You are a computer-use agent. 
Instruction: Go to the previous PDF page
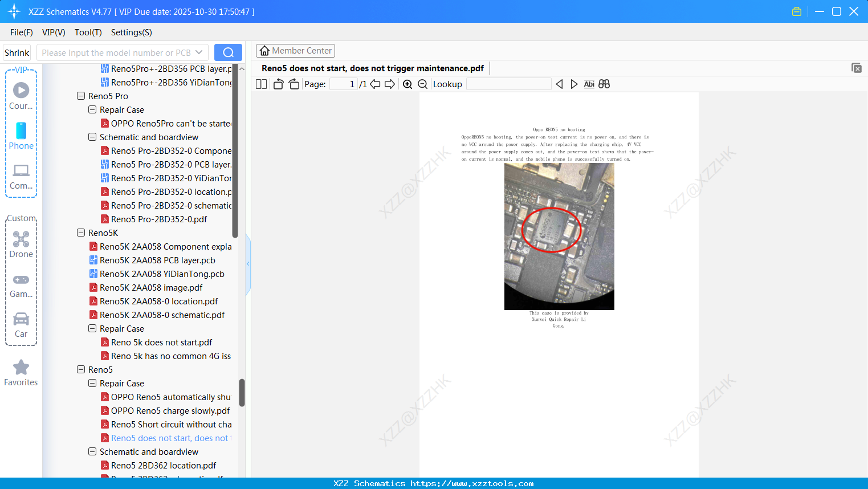pyautogui.click(x=375, y=84)
